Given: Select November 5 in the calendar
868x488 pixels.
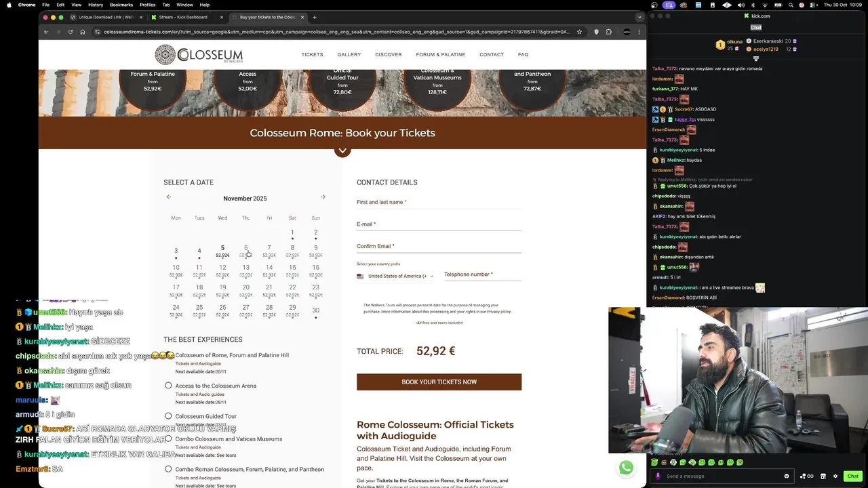Looking at the screenshot, I should 222,251.
